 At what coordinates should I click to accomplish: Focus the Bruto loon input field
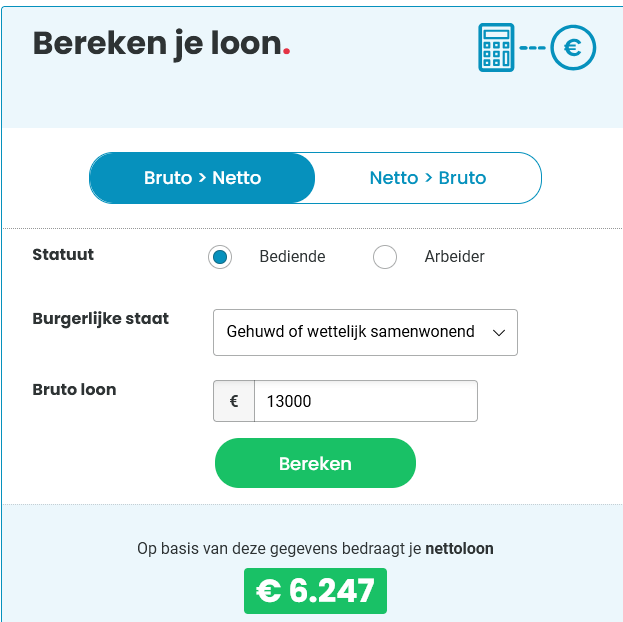point(366,401)
